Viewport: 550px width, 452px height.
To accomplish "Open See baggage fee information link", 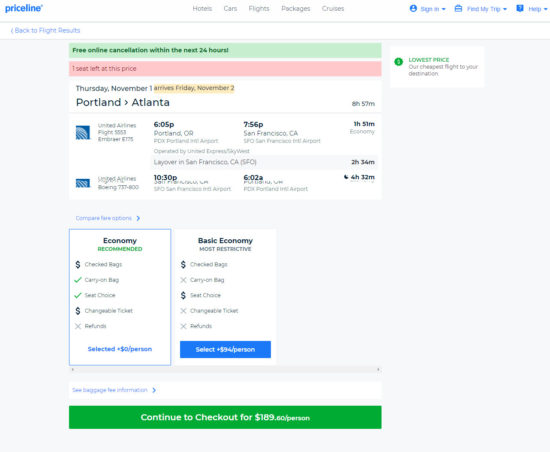I will [110, 390].
